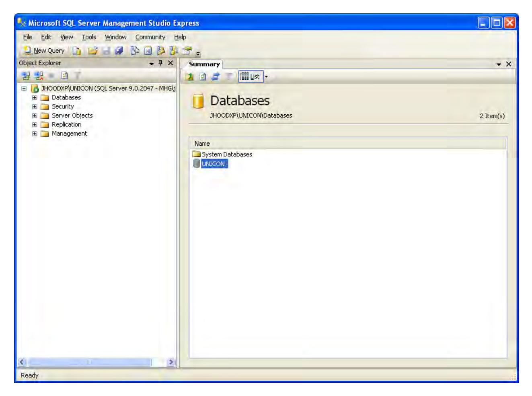Screen dimensions: 532x396
Task: Expand the Management tree node
Action: [x=35, y=134]
